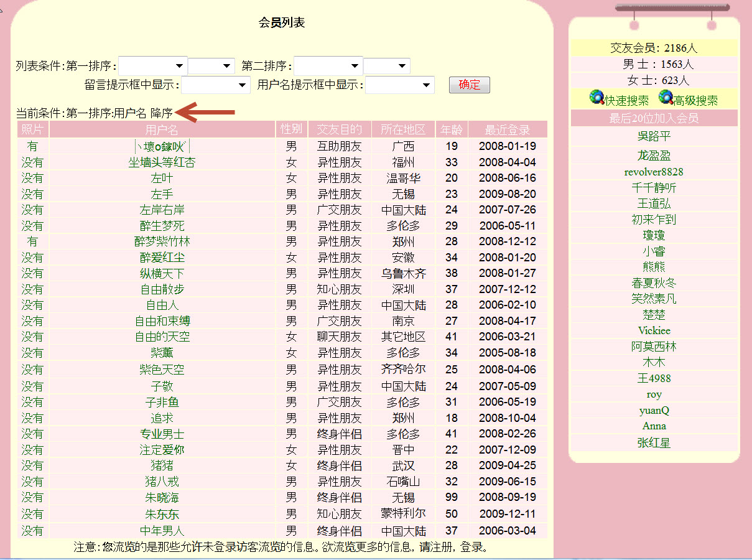Open the first sort order dropdown

click(211, 66)
